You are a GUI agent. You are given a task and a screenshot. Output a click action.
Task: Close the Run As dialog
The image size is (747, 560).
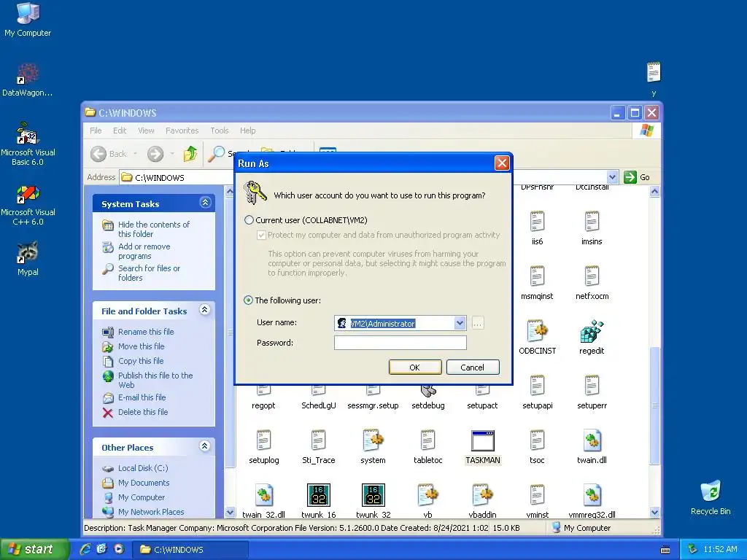point(502,163)
